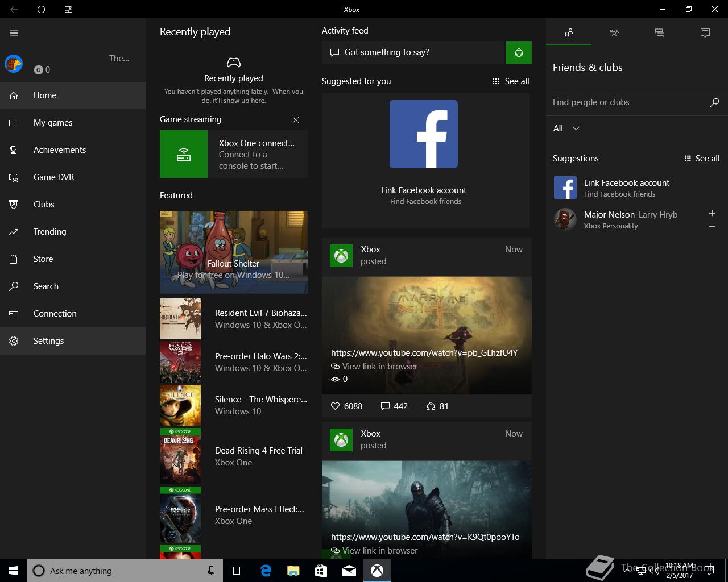Select Pre-order Mass Effect item

[x=234, y=515]
